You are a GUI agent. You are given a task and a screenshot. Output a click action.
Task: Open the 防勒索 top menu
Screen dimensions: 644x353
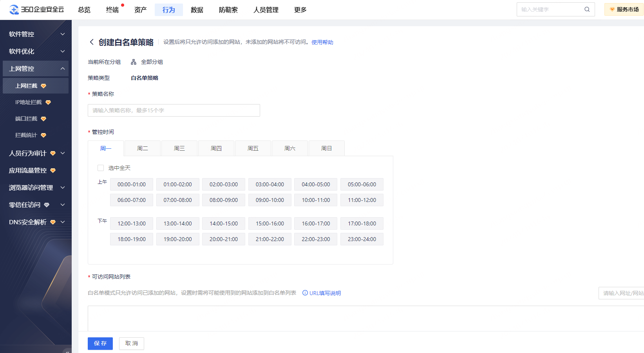228,10
